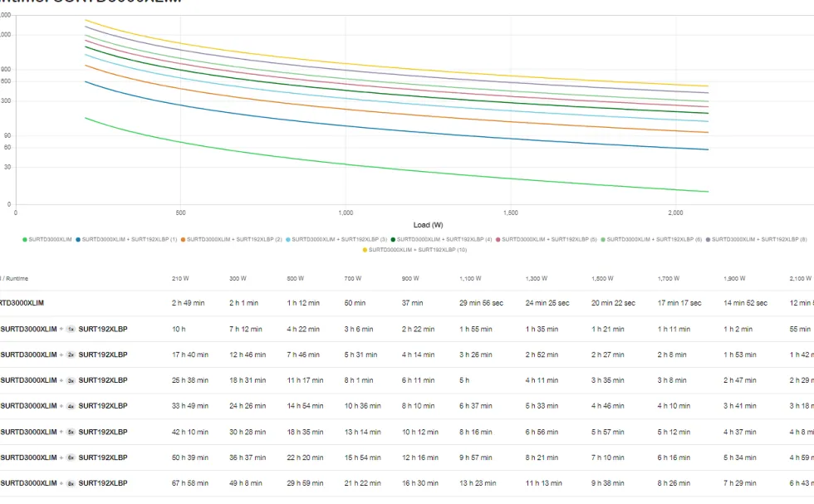Click the '5 h' runtime cell
The height and width of the screenshot is (504, 814).
click(464, 380)
